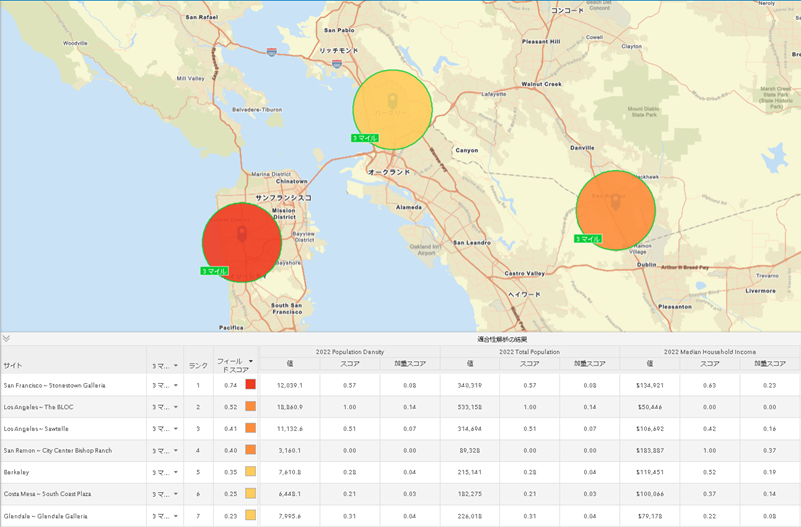Click the 3マイル label on Berkeley circle
Viewport: 801px width, 527px height.
(364, 137)
